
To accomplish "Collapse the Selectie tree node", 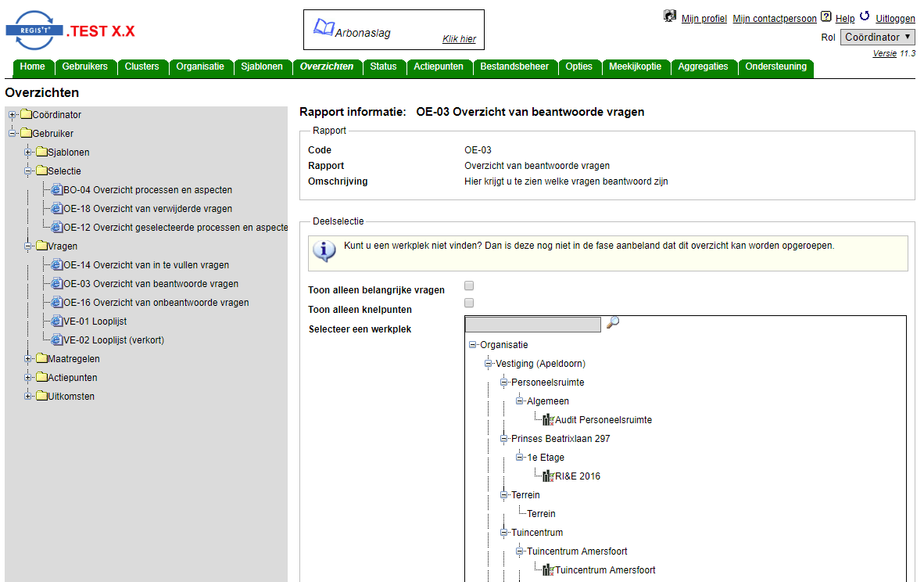I will [27, 171].
